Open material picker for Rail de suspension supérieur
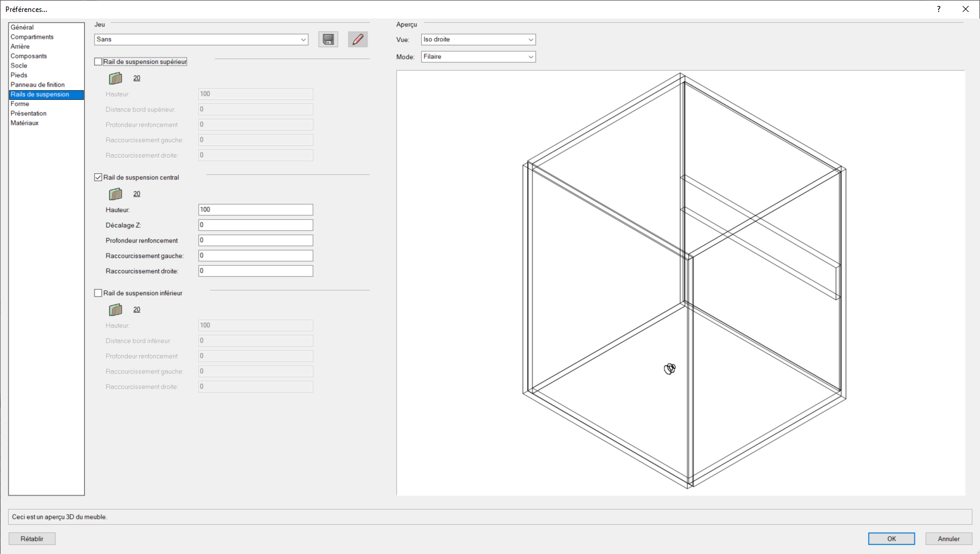This screenshot has height=554, width=980. tap(115, 78)
